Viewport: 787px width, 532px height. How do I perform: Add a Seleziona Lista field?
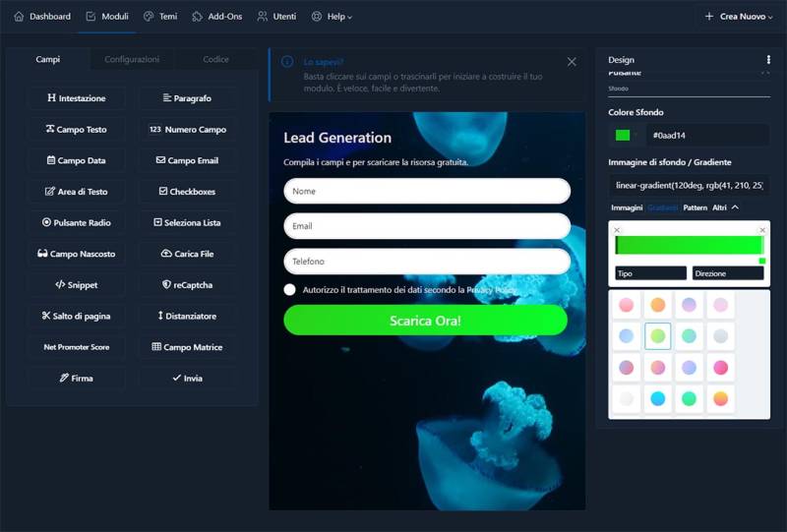coord(187,222)
